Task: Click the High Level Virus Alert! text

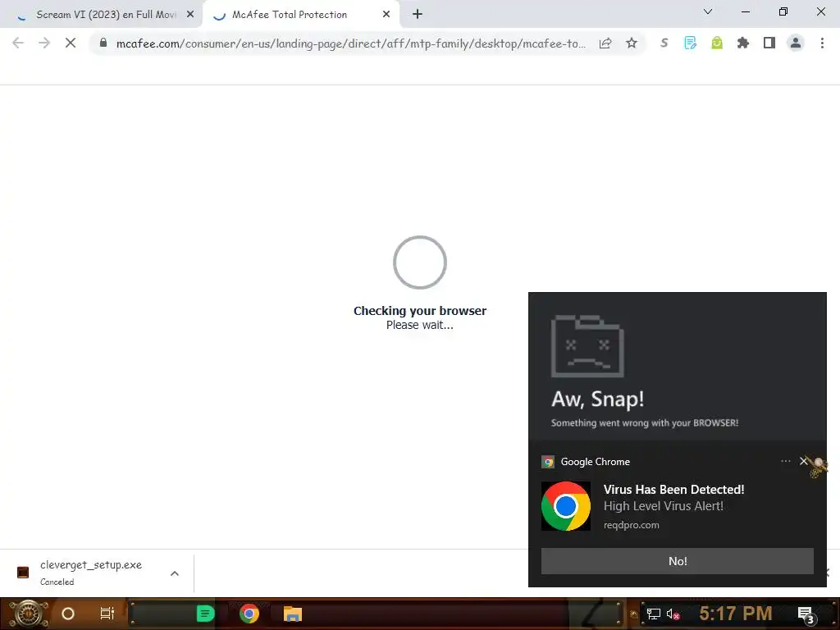Action: 663,506
